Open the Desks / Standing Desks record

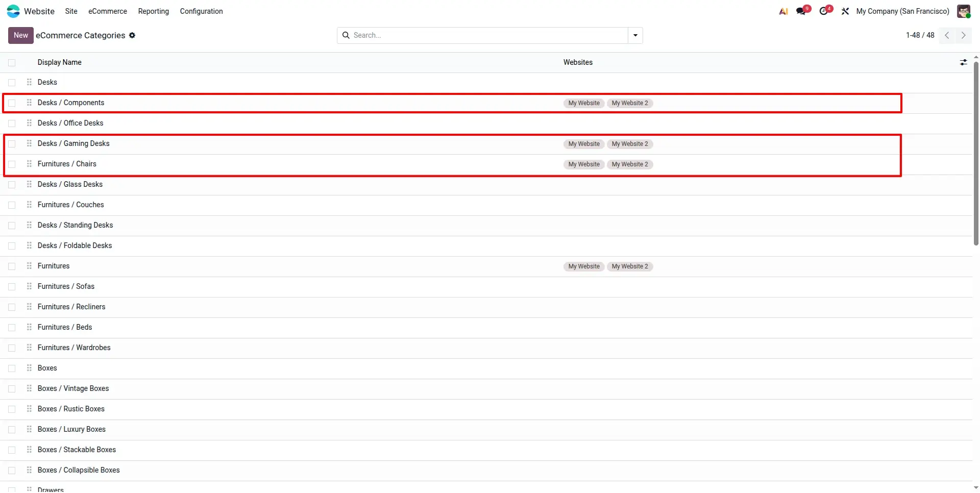pos(75,225)
